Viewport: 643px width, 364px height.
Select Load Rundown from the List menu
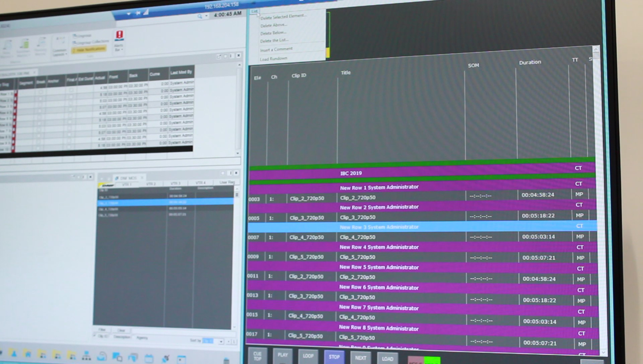tap(273, 58)
